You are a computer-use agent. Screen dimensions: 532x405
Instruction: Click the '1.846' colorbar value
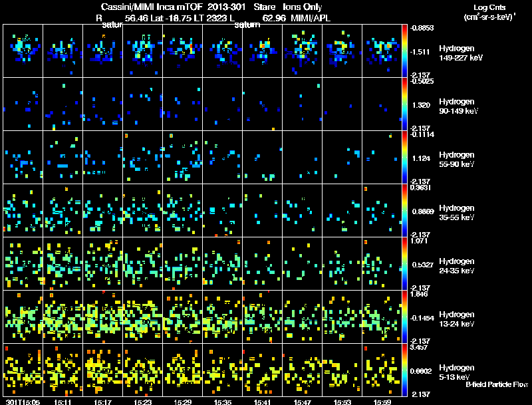[419, 294]
